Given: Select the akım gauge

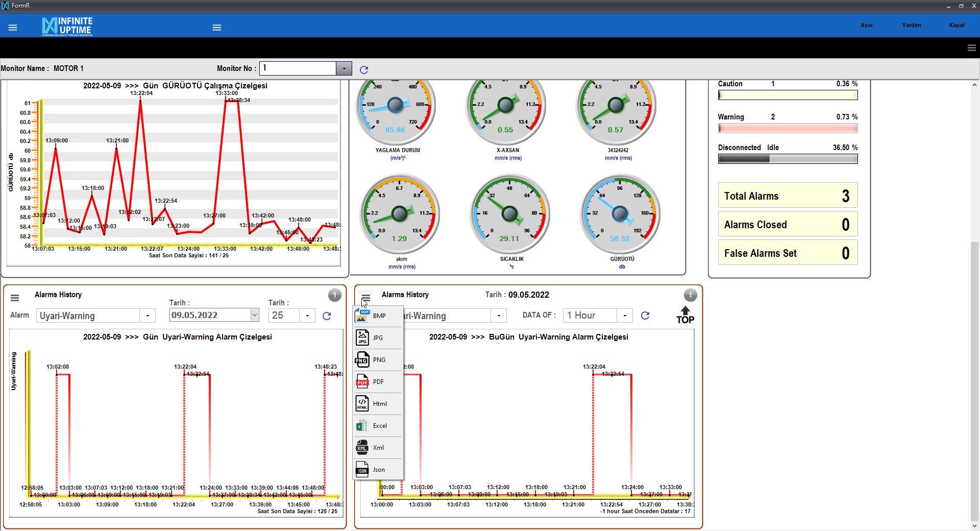Looking at the screenshot, I should [x=400, y=213].
